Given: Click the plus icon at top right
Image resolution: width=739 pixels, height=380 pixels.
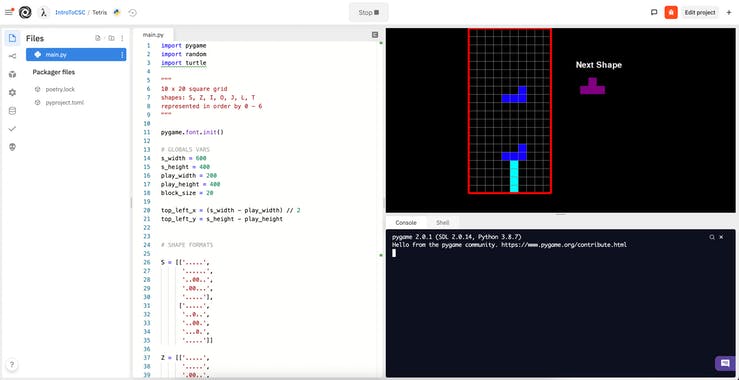Looking at the screenshot, I should click(729, 12).
